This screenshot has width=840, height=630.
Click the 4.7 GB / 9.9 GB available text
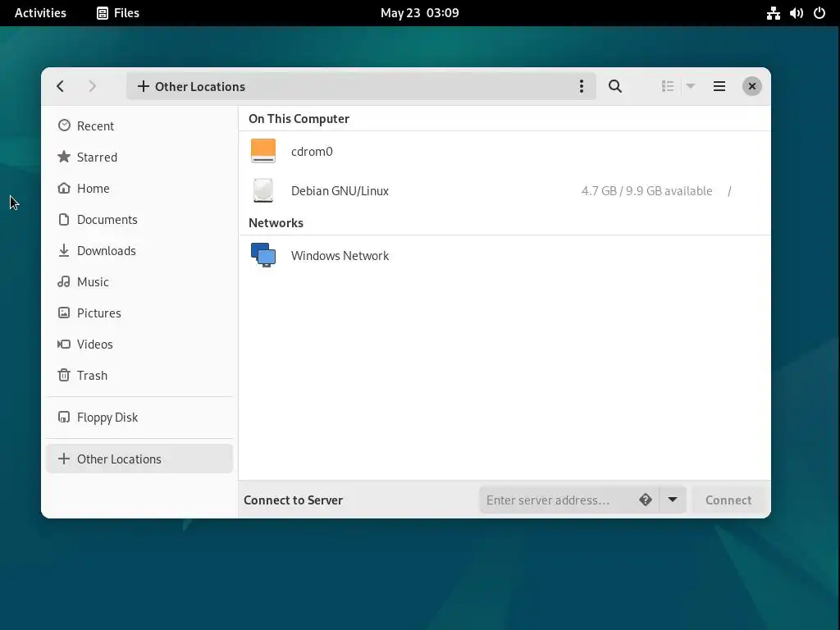tap(646, 190)
